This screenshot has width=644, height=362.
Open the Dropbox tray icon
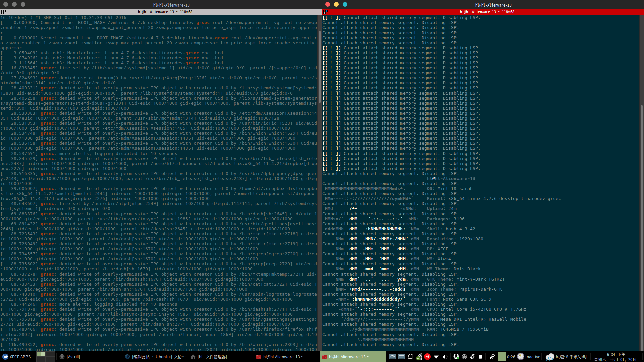point(456,357)
